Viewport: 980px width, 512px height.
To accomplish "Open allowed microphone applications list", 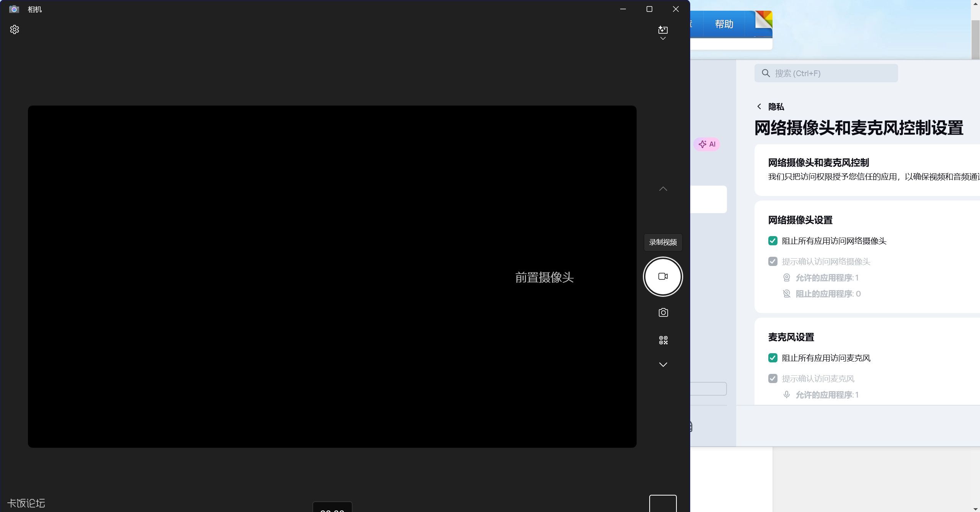I will [x=827, y=395].
